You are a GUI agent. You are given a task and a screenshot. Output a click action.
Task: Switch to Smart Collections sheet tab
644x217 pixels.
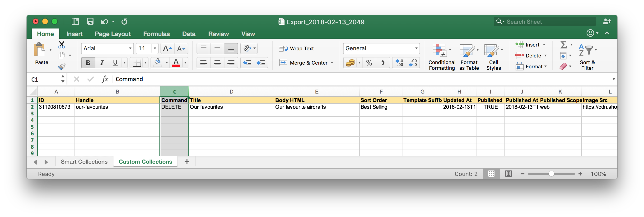(x=84, y=162)
